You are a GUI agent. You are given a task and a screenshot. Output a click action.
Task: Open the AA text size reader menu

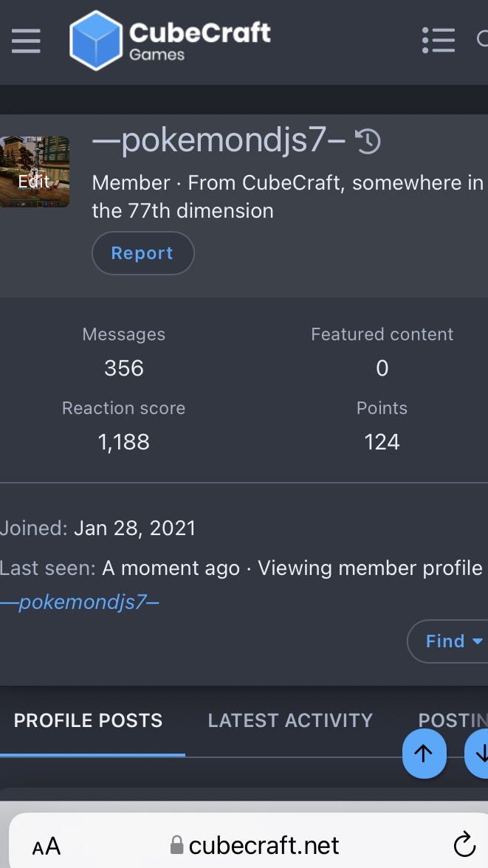(46, 845)
